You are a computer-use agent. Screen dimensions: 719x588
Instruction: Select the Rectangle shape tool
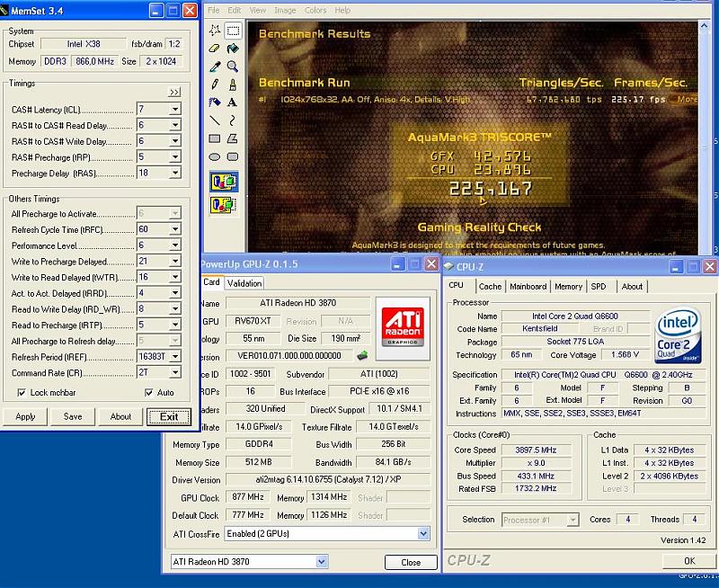(215, 138)
